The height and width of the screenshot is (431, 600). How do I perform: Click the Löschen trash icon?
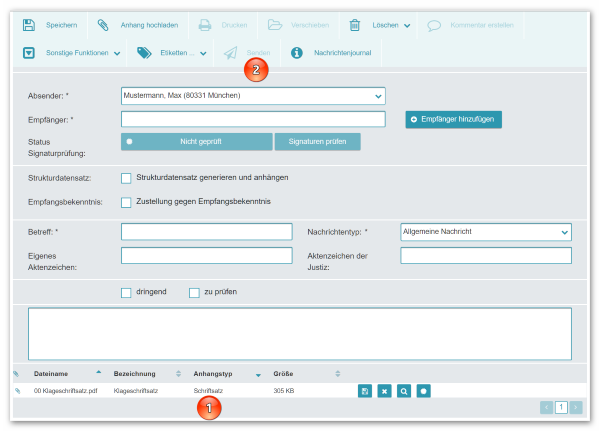tap(355, 25)
